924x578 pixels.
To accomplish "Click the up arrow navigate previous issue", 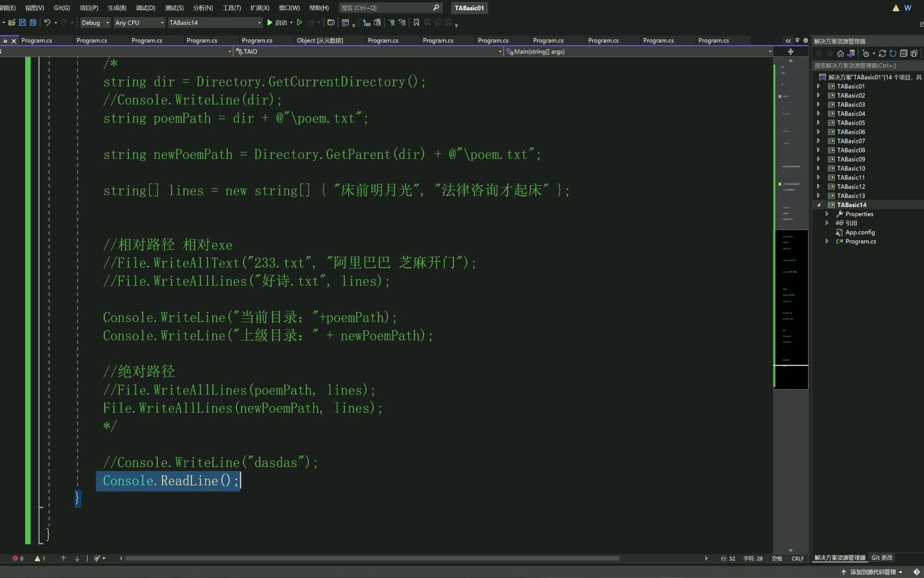I will (x=63, y=558).
